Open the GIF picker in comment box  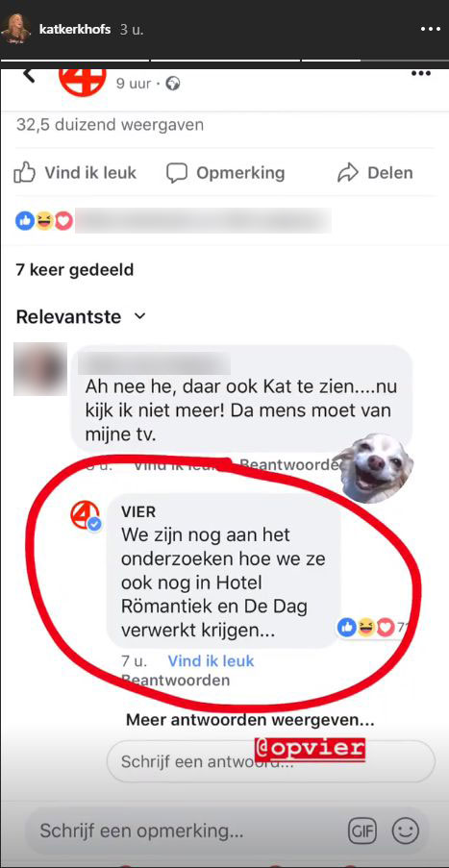tap(362, 831)
